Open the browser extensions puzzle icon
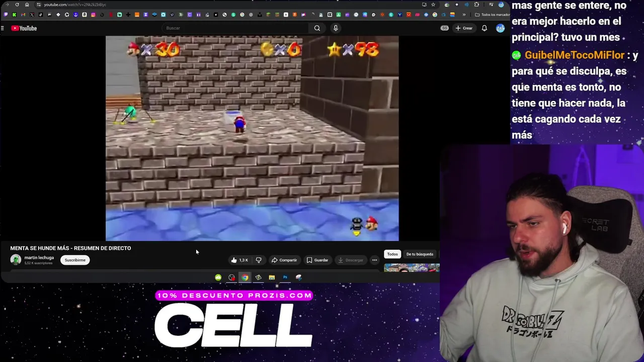The height and width of the screenshot is (362, 644). click(476, 5)
